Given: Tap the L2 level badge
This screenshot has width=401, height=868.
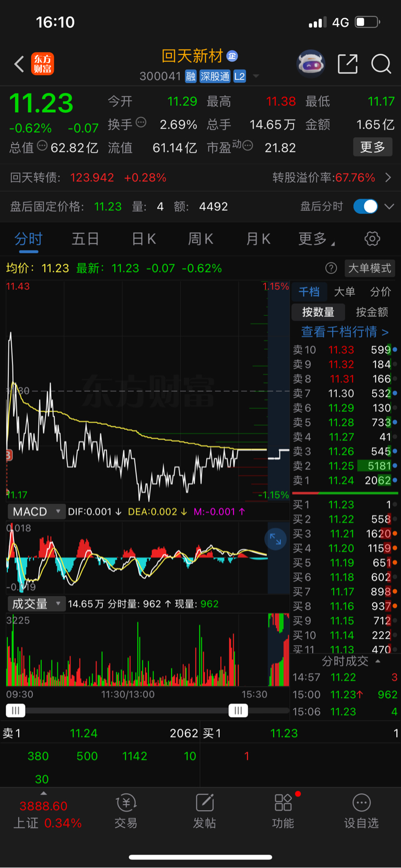Looking at the screenshot, I should (240, 77).
